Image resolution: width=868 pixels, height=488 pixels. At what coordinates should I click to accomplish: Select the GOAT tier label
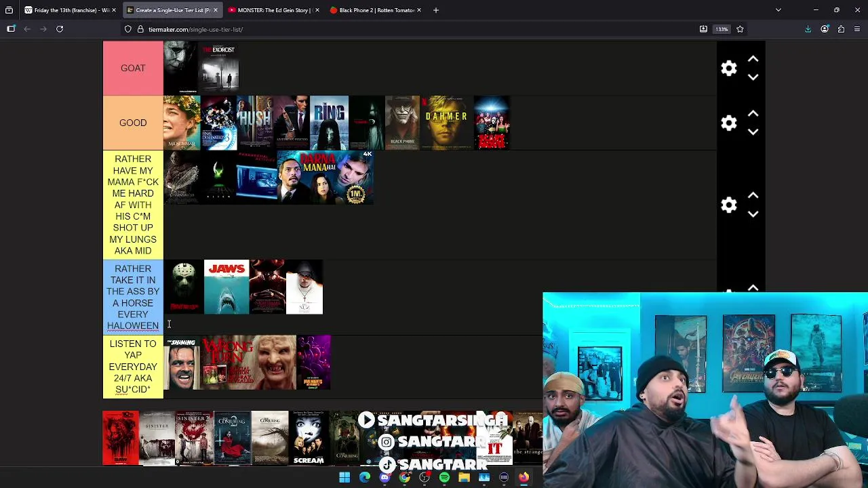coord(133,68)
